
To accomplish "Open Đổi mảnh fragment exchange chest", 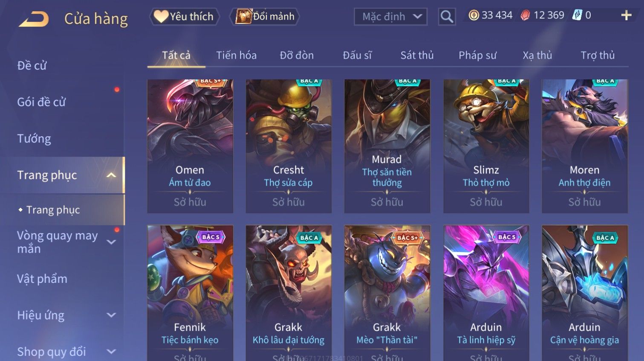I will (265, 17).
